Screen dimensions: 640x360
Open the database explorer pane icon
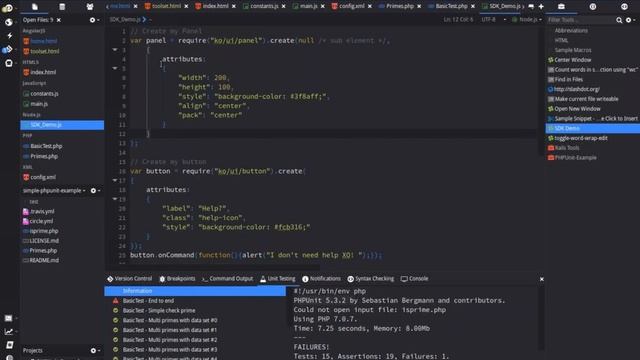click(x=62, y=7)
